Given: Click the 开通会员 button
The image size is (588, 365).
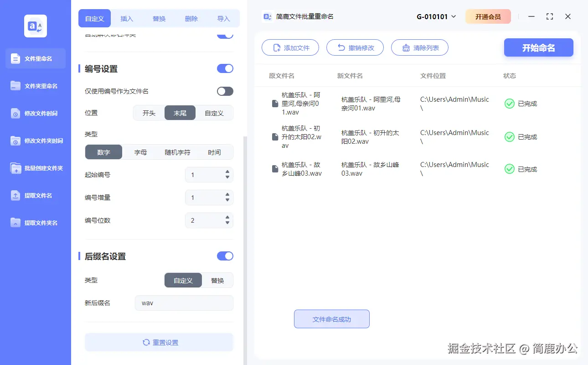Looking at the screenshot, I should point(488,16).
